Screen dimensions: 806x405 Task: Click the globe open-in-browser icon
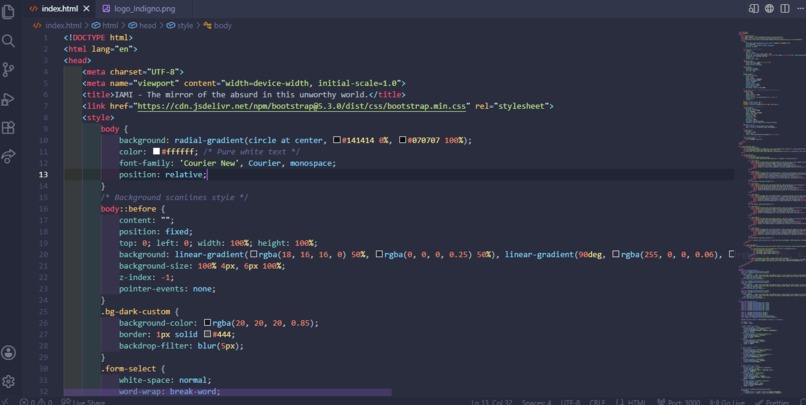pos(769,8)
